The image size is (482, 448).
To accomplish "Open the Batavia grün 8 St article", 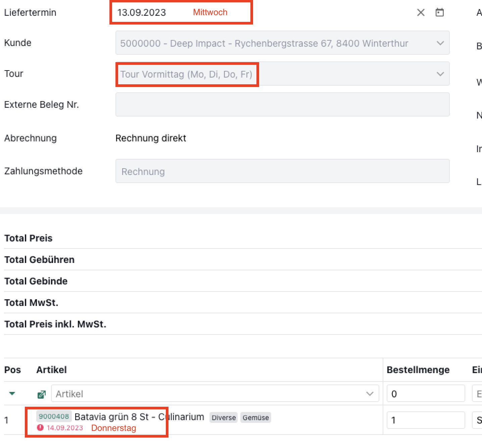I will (139, 417).
